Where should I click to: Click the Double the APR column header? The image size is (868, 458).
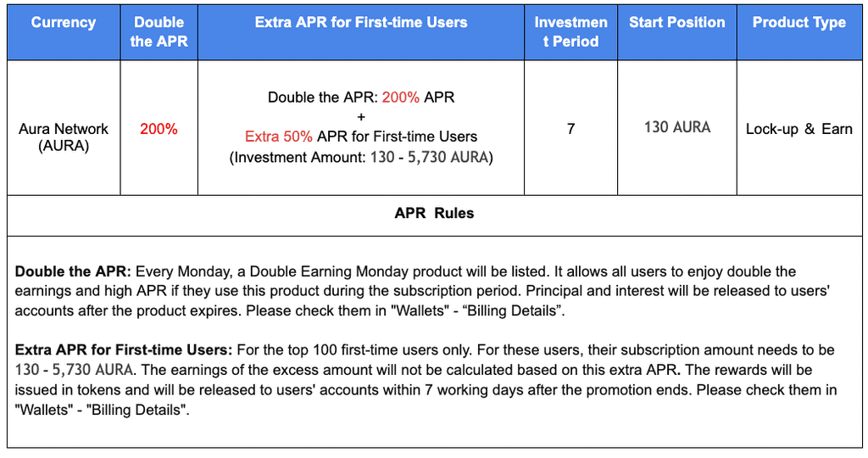click(159, 31)
